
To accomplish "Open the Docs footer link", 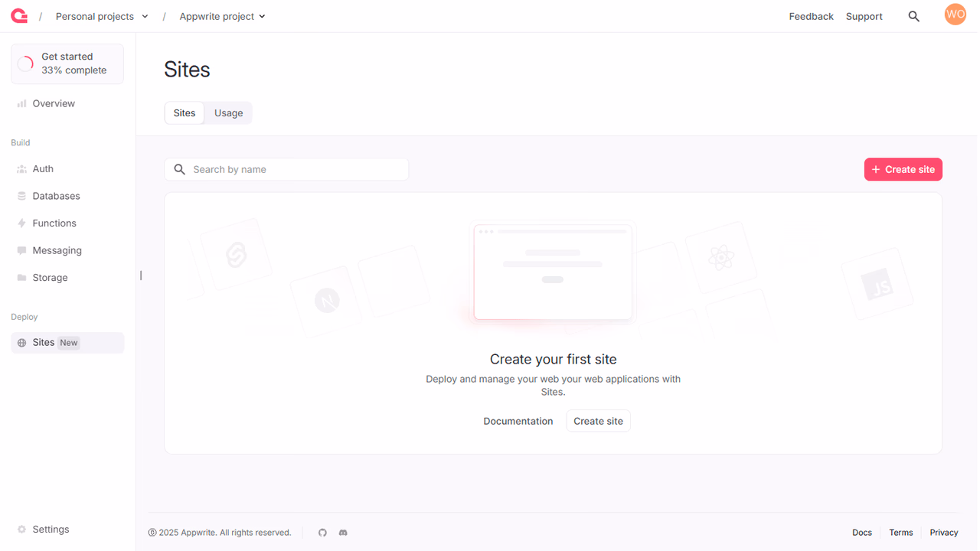I will click(x=862, y=533).
